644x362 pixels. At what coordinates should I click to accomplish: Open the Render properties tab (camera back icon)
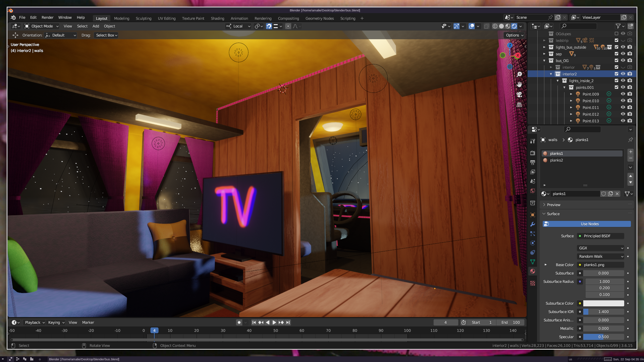[533, 153]
